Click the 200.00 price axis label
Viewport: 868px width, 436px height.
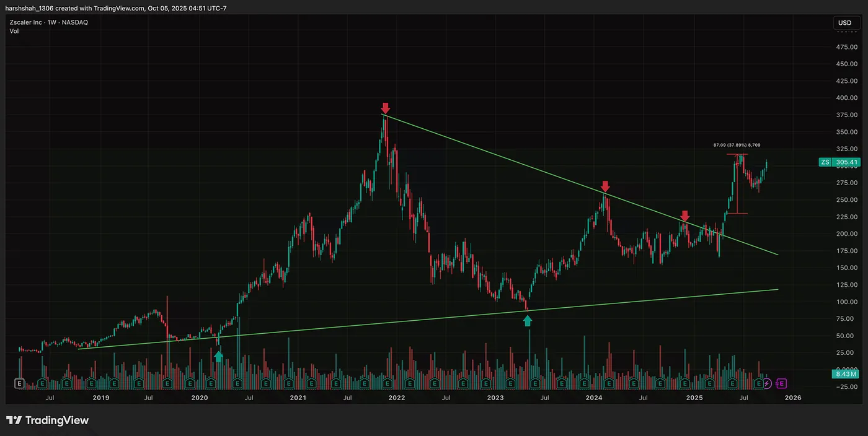pos(846,233)
